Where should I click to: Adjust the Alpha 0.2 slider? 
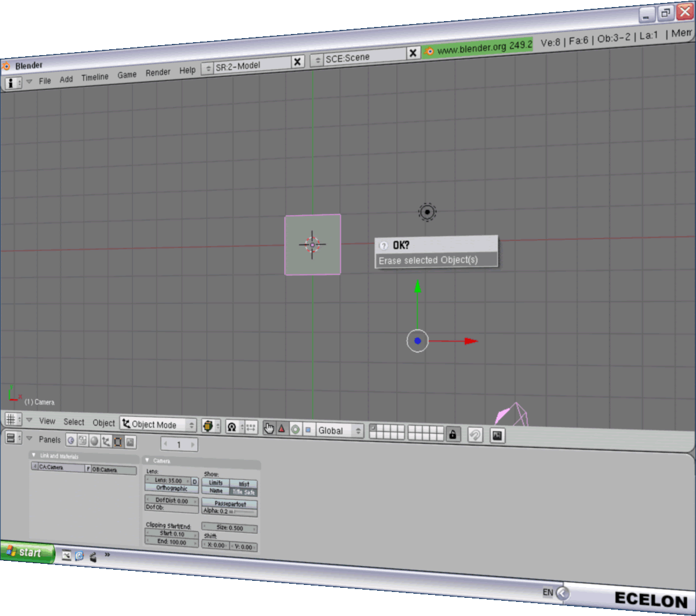pyautogui.click(x=230, y=511)
